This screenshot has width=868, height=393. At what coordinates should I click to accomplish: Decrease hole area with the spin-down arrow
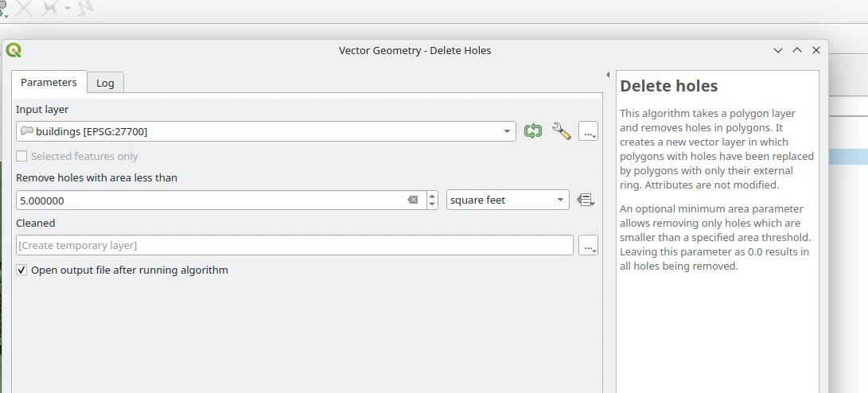pos(432,204)
